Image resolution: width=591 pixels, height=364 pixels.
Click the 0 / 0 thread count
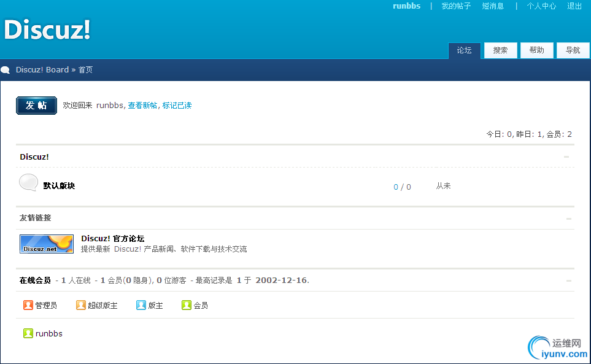point(402,187)
